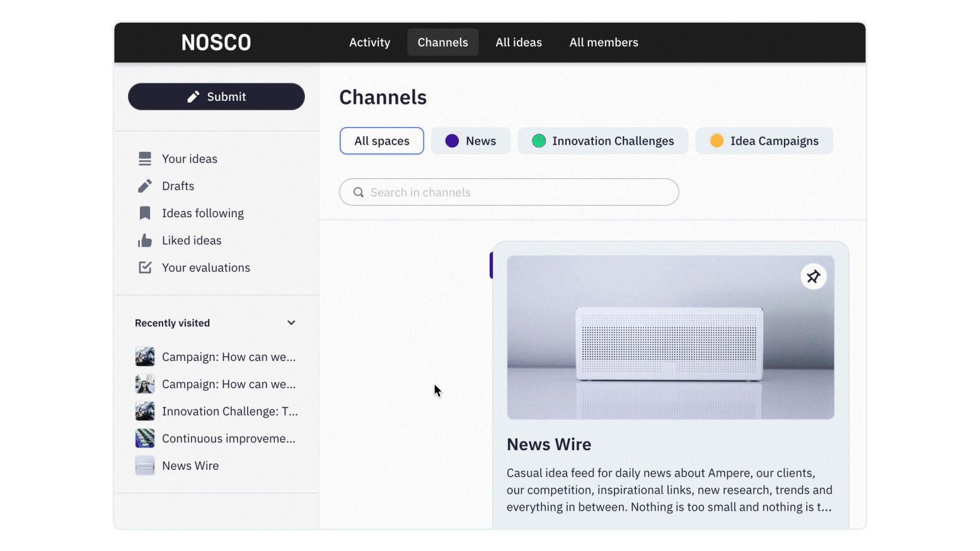Open the News Wire channel title
Image resolution: width=980 pixels, height=551 pixels.
548,444
